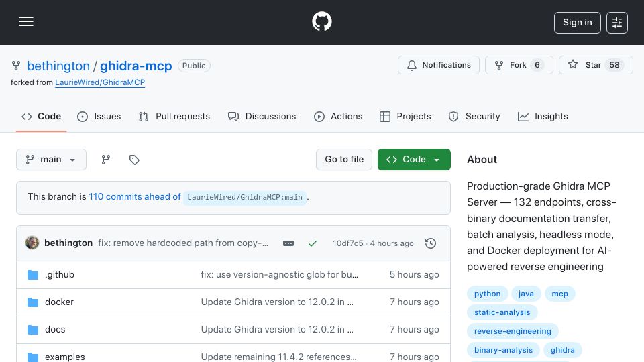Image resolution: width=644 pixels, height=362 pixels.
Task: Open the Actions tab
Action: point(338,116)
